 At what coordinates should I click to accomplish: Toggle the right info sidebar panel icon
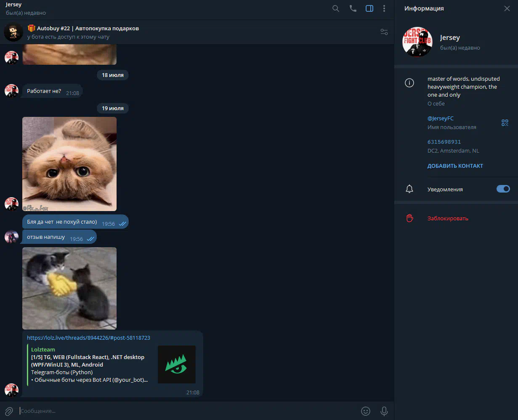click(x=369, y=8)
